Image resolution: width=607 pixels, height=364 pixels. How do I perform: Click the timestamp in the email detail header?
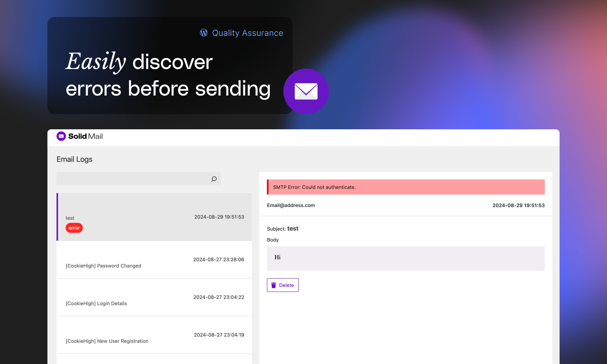[518, 206]
